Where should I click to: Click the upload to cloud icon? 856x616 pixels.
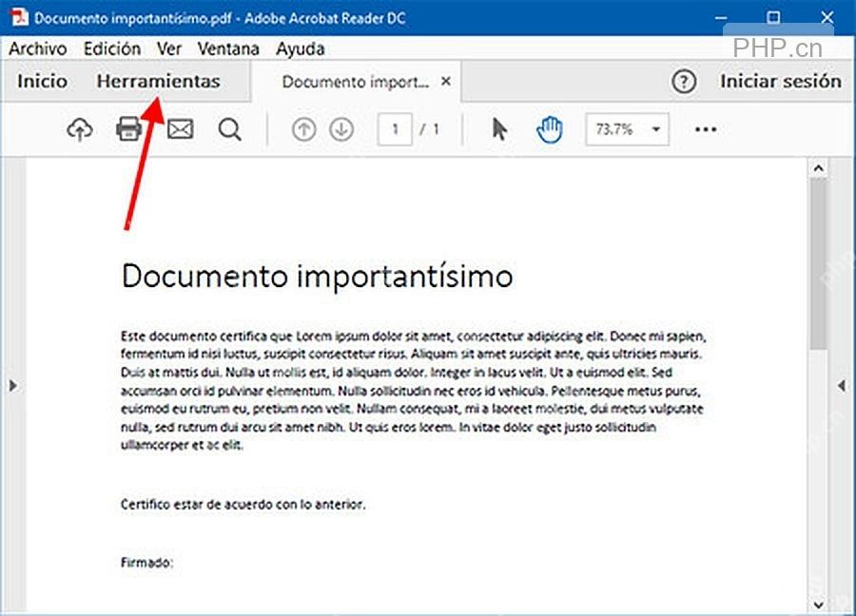click(x=80, y=130)
